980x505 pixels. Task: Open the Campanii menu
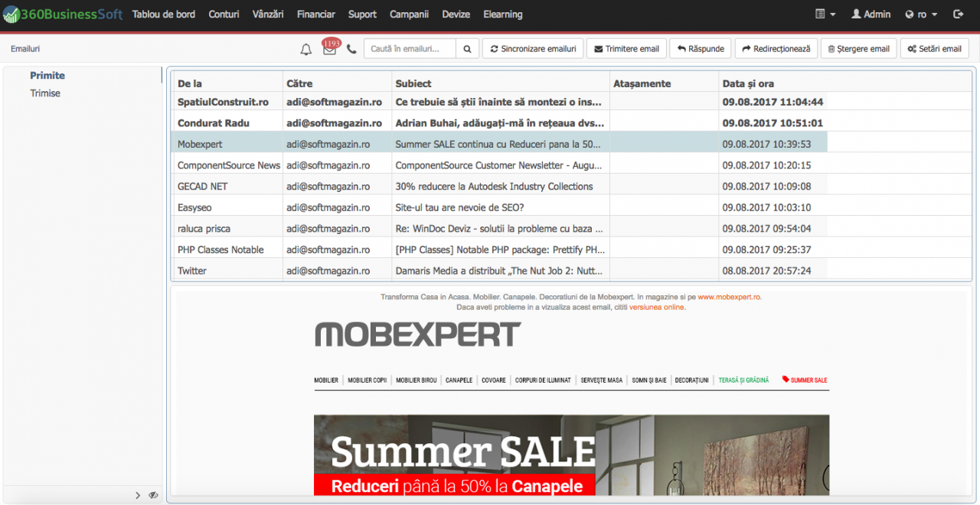point(409,15)
